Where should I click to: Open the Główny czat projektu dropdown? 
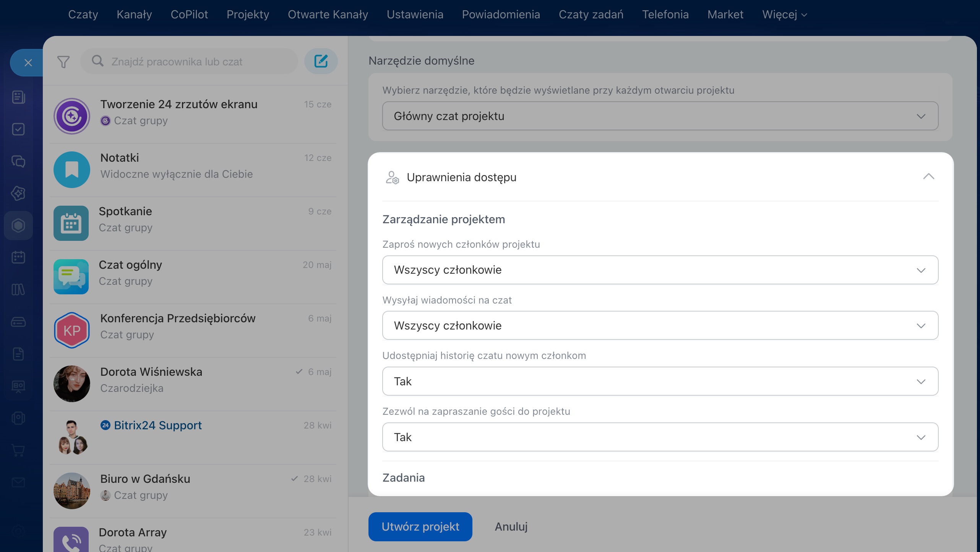point(660,116)
